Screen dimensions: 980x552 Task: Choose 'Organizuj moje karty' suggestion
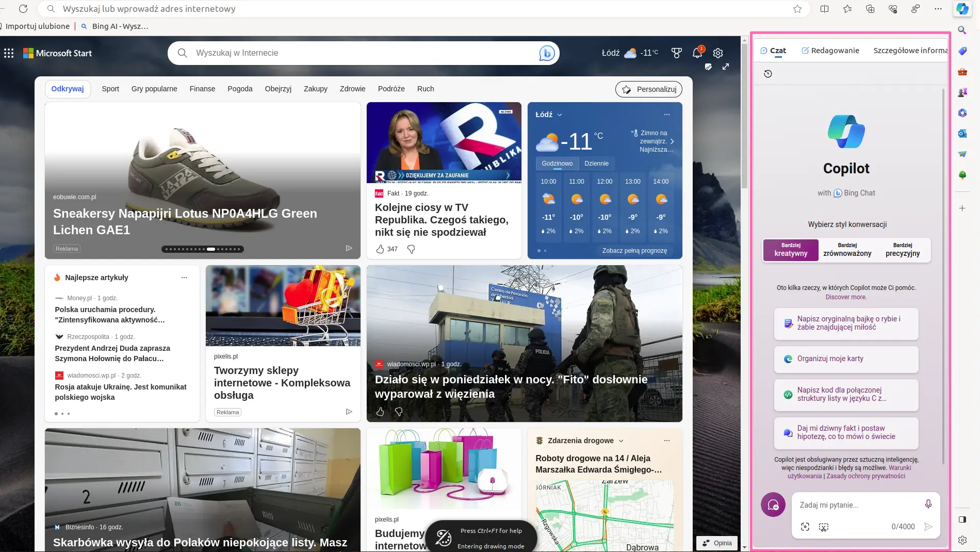click(846, 359)
